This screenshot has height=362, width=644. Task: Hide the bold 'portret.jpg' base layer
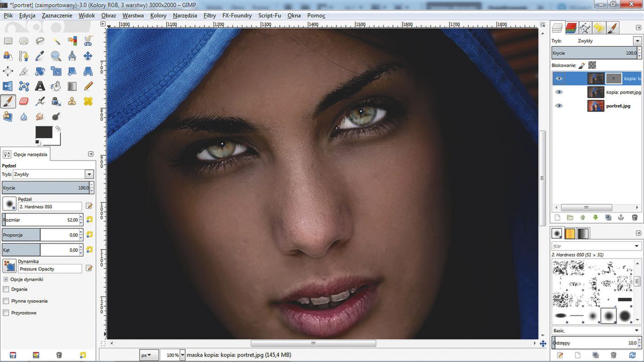(x=559, y=106)
